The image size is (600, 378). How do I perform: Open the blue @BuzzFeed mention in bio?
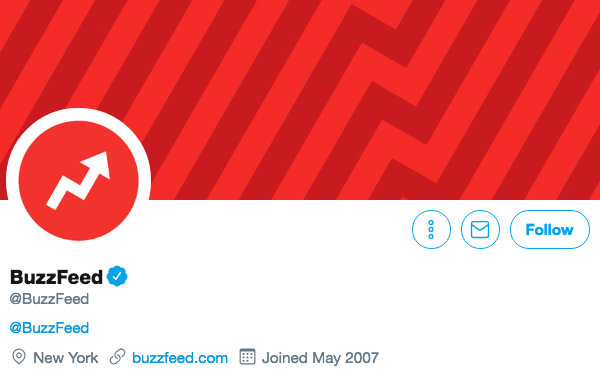point(49,328)
